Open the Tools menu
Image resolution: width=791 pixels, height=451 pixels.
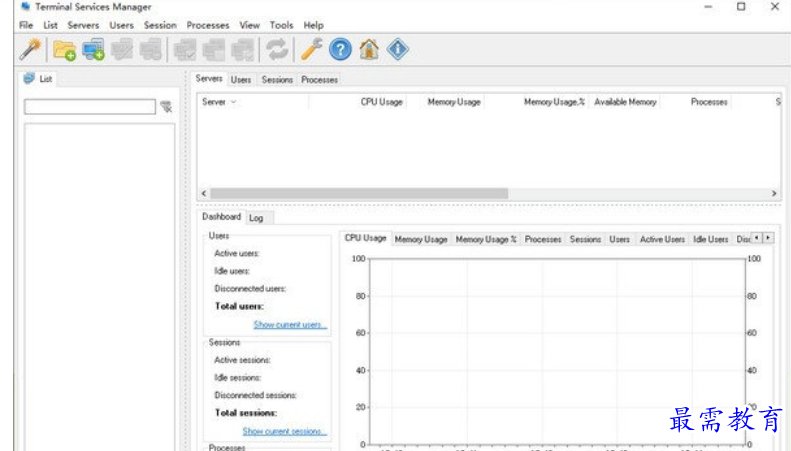281,25
